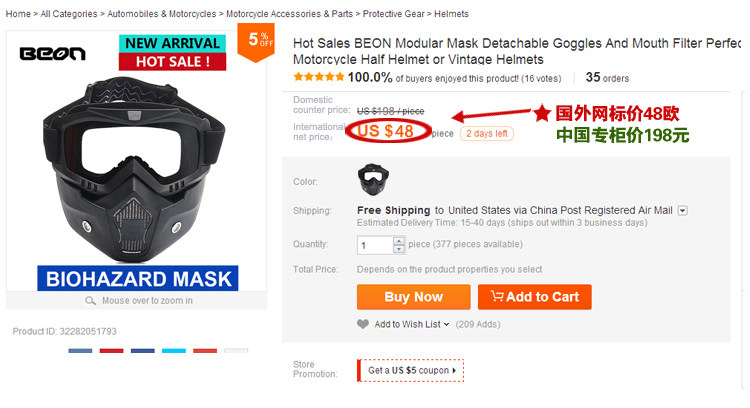Navigate to Protective Gear breadcrumb

click(x=394, y=14)
